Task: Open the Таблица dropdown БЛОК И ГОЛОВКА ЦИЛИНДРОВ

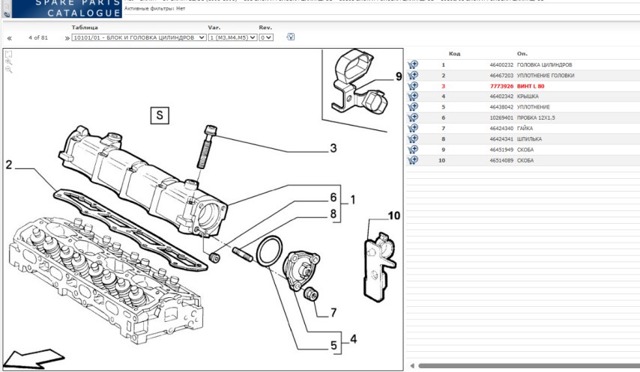Action: click(x=139, y=37)
